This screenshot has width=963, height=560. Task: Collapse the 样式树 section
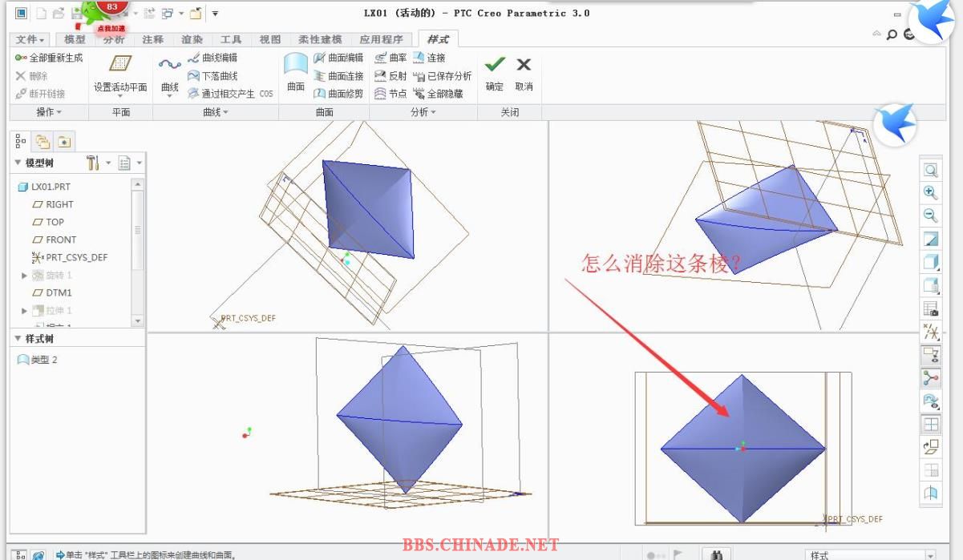(18, 339)
